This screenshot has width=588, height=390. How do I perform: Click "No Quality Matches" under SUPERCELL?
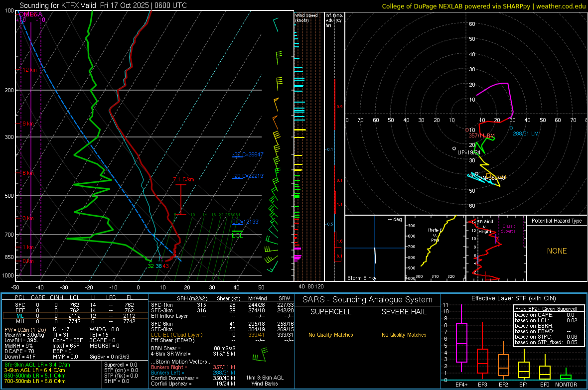(331, 335)
